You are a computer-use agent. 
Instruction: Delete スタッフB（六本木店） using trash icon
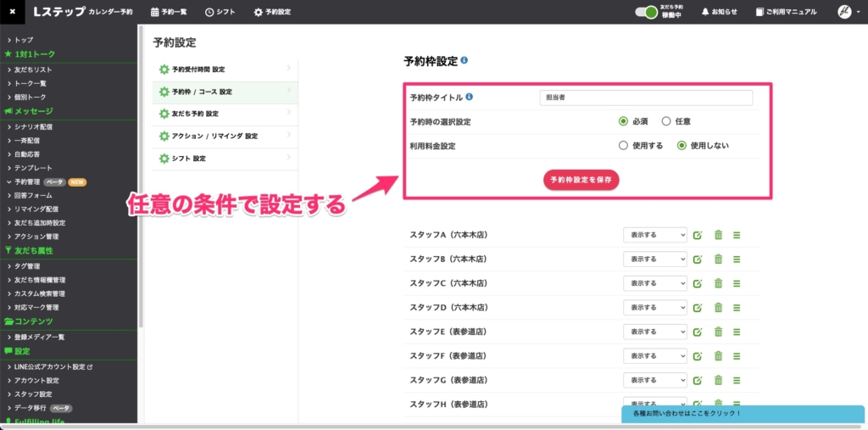click(718, 259)
